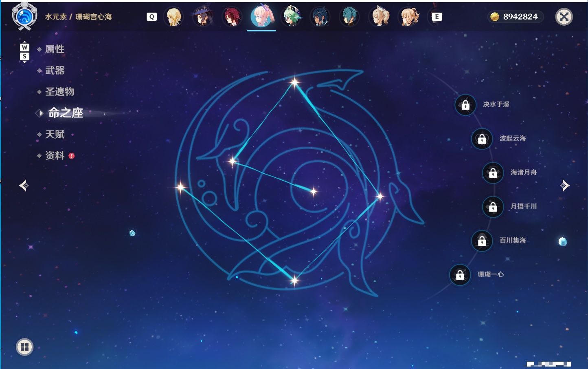
Task: Click the star at the spiral's center
Action: (x=314, y=191)
